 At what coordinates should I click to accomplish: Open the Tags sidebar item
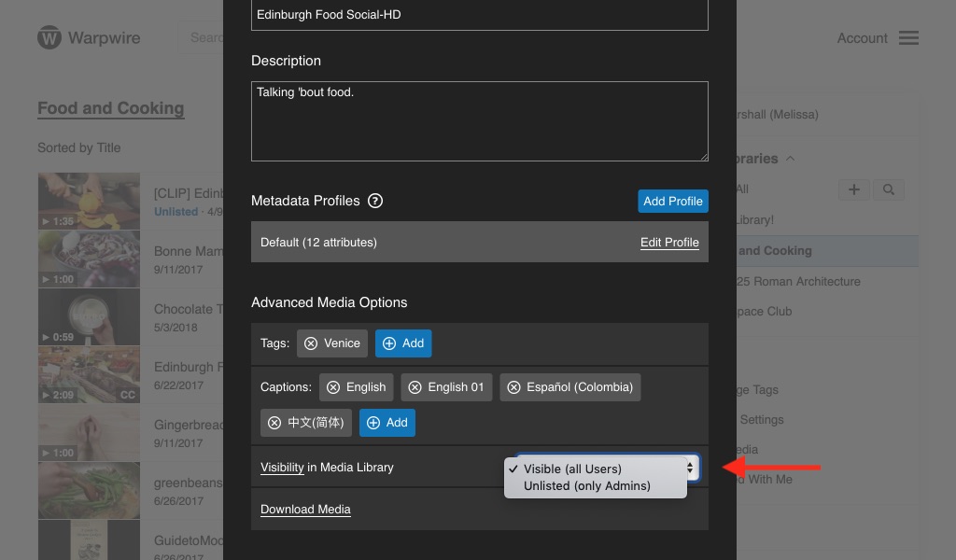coord(757,390)
